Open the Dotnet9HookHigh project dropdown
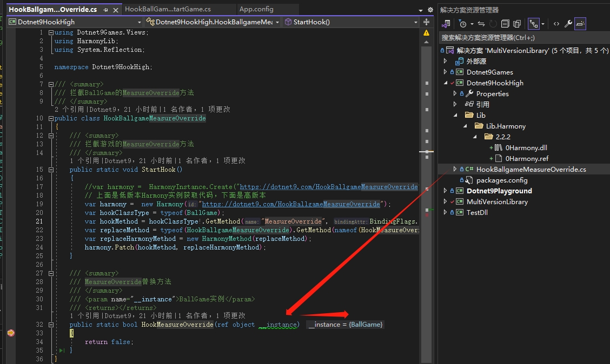 75,22
